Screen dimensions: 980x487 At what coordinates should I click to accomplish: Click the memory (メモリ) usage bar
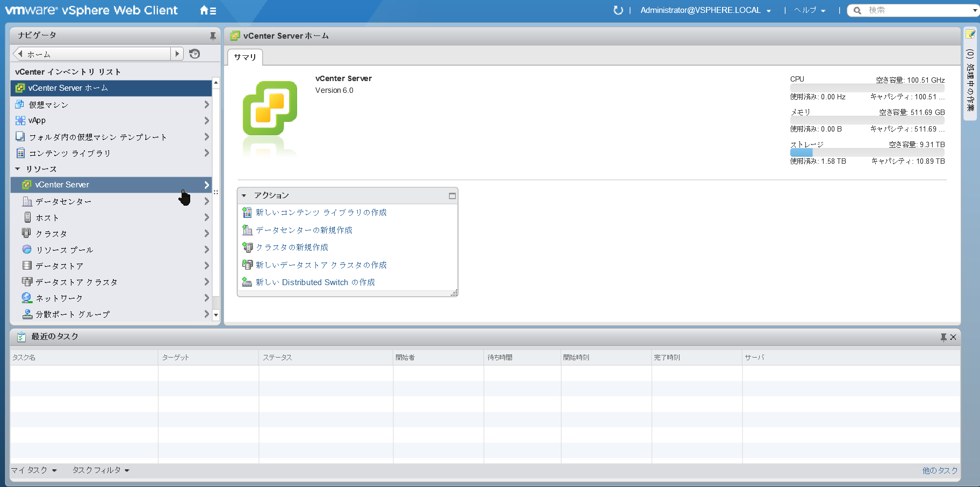click(x=867, y=120)
